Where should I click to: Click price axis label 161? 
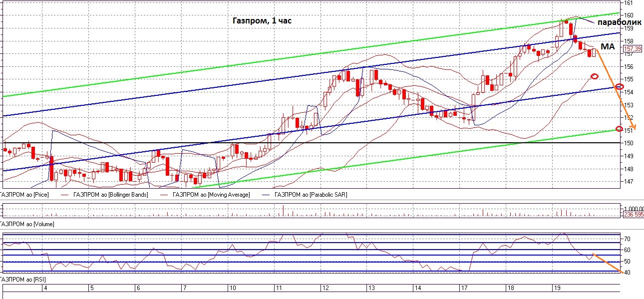[x=629, y=3]
